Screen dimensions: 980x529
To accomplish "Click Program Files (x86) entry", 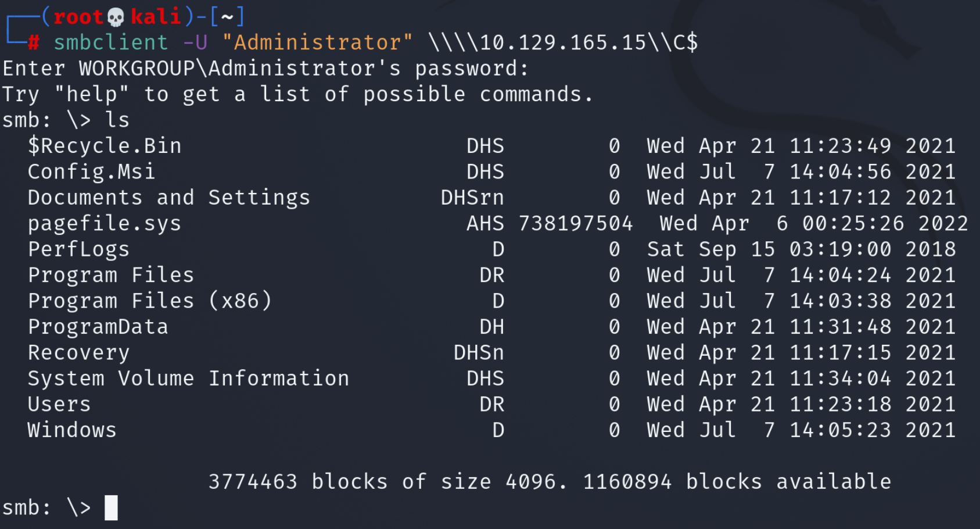I will click(x=150, y=301).
